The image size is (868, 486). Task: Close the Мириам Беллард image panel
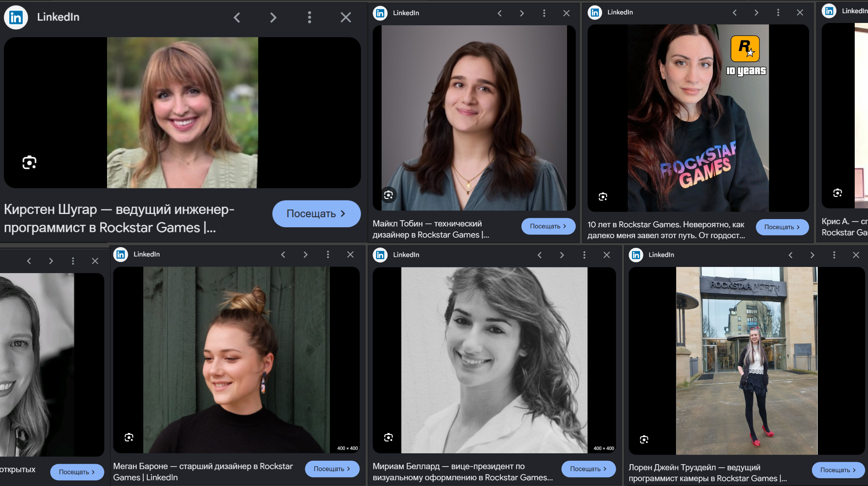pyautogui.click(x=607, y=255)
